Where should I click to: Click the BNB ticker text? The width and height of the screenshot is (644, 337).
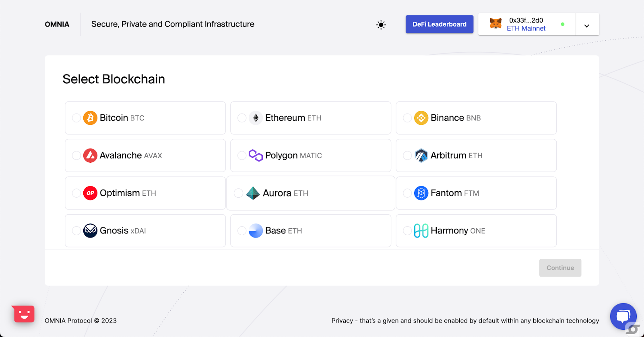pos(474,118)
